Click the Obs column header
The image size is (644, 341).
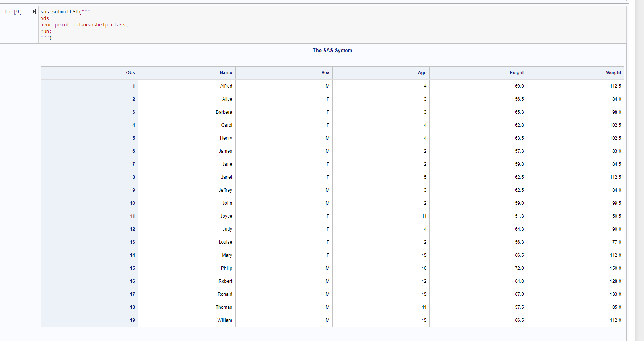click(130, 73)
